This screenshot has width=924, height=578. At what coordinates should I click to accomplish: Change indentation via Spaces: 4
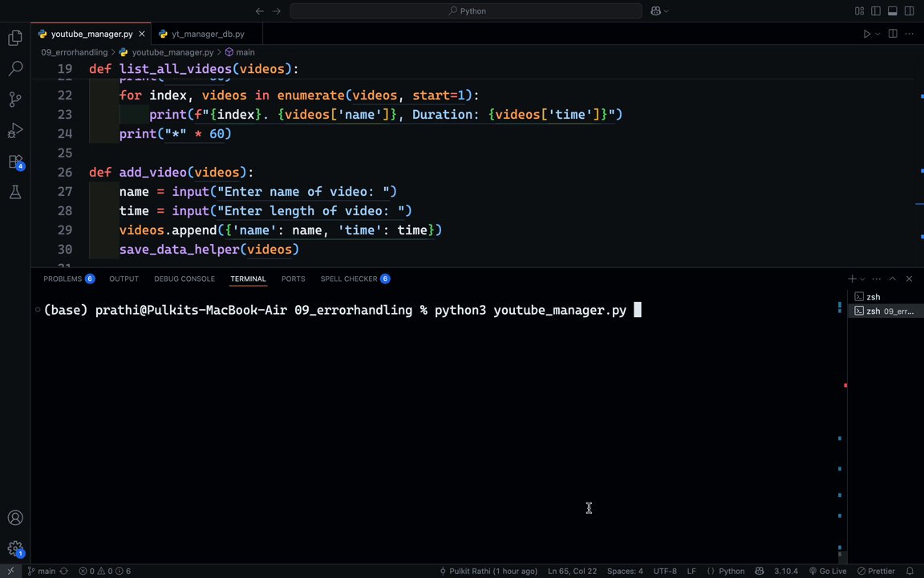[625, 571]
